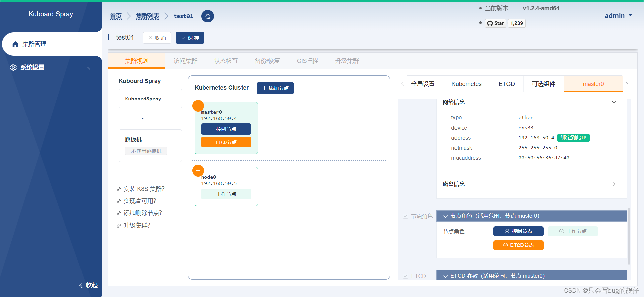This screenshot has height=297, width=644.
Task: Click the link icon beside 升级集群?
Action: pos(119,226)
